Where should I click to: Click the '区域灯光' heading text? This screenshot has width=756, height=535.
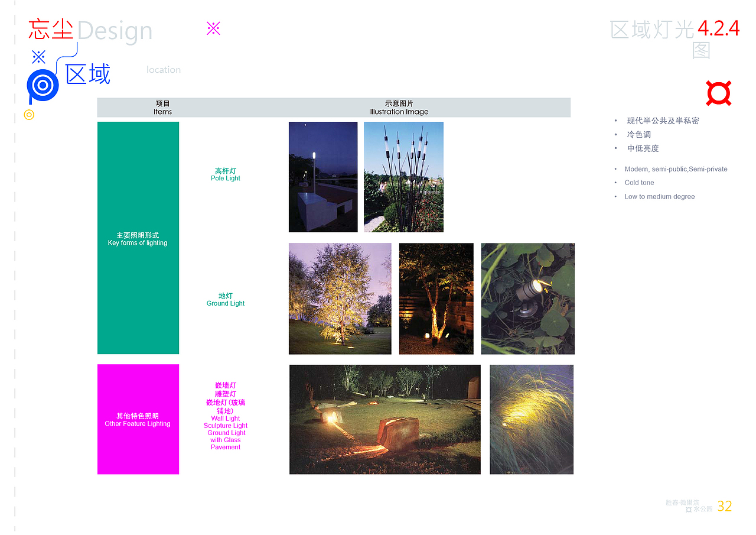(653, 29)
